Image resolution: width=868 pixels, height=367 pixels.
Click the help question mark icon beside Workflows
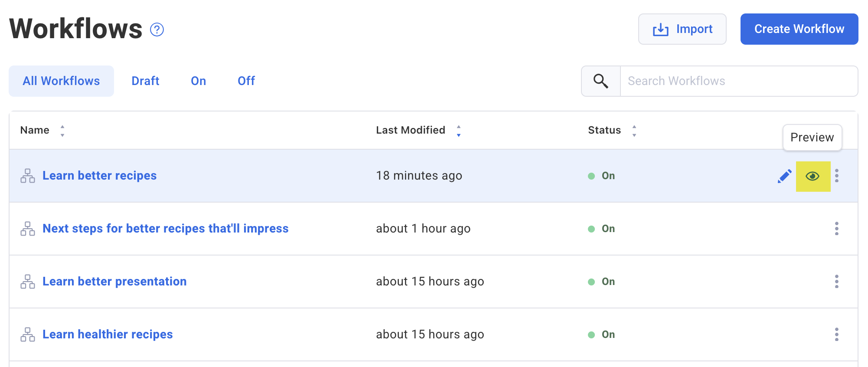157,29
